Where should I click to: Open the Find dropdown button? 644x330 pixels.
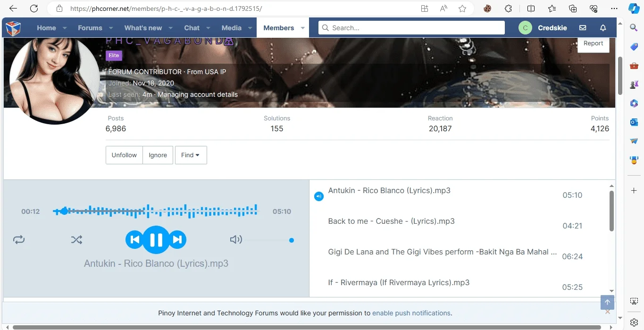point(191,155)
